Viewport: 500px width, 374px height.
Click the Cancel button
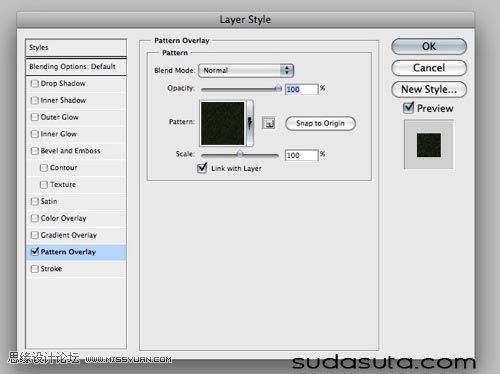[429, 68]
